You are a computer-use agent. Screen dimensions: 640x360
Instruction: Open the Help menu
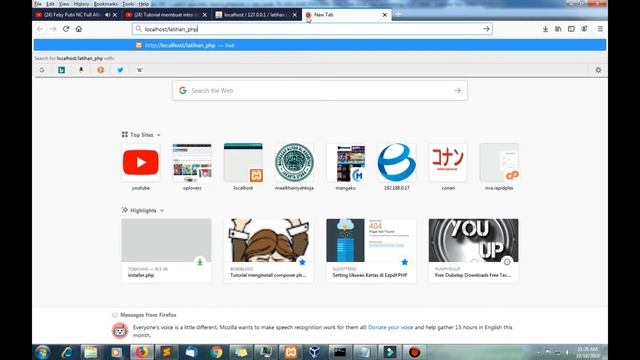pos(144,4)
